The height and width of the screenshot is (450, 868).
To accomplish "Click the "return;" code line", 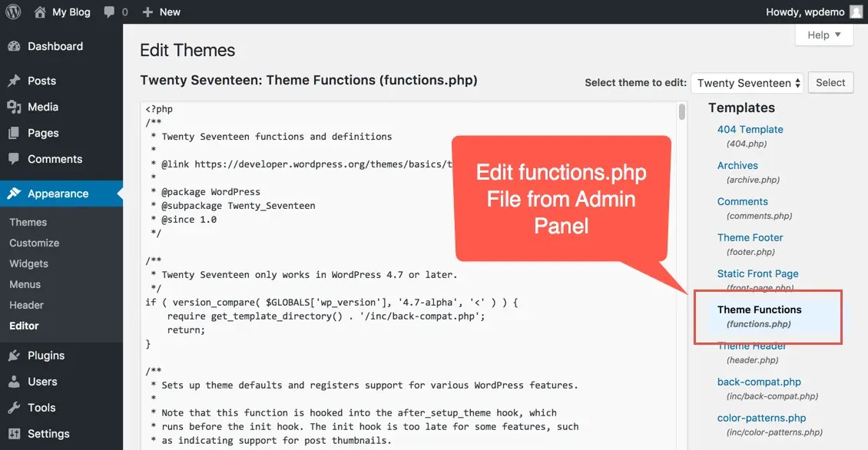I will pos(186,330).
